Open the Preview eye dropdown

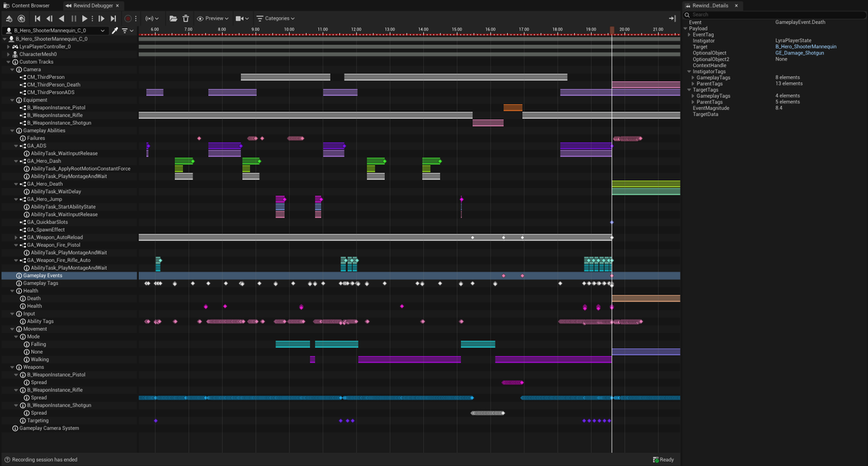[x=213, y=18]
